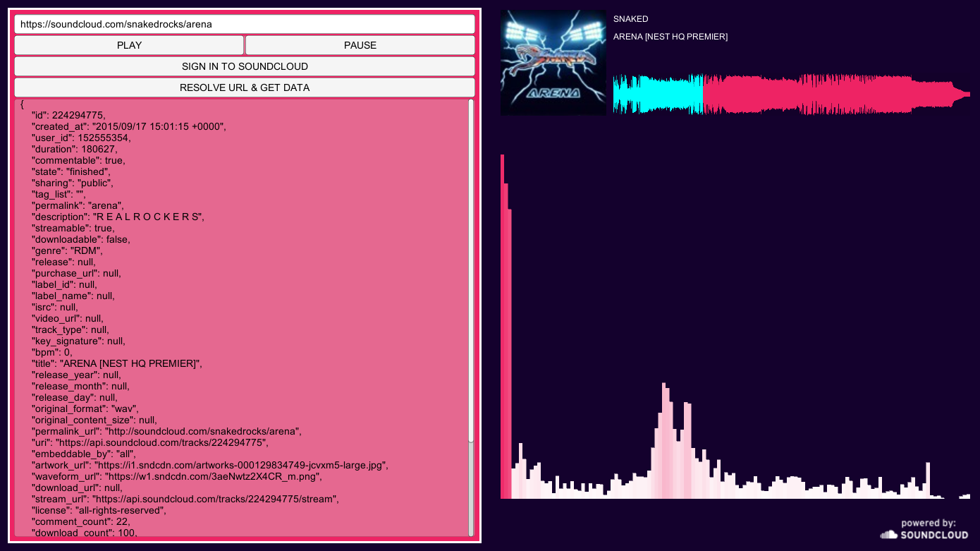Click the "label_name": null line
The height and width of the screenshot is (551, 980).
coord(73,296)
